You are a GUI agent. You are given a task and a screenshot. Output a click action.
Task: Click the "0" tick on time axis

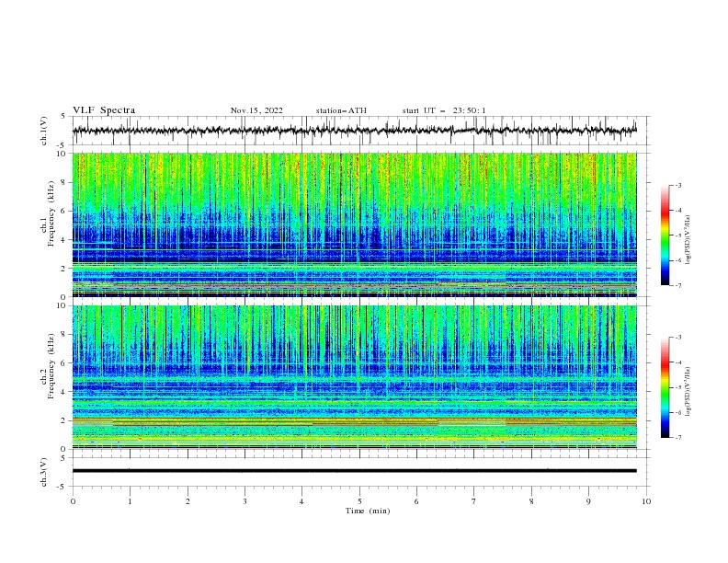point(73,501)
